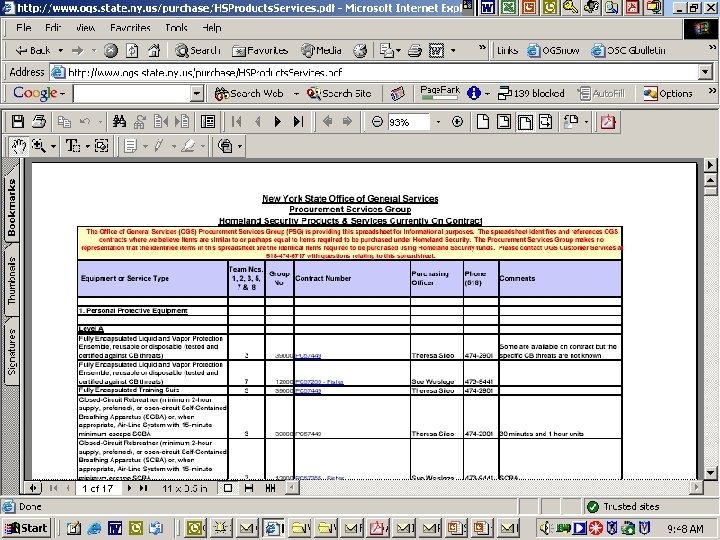The image size is (720, 540).
Task: Select Continuous Facing layout in status bar
Action: coord(270,488)
